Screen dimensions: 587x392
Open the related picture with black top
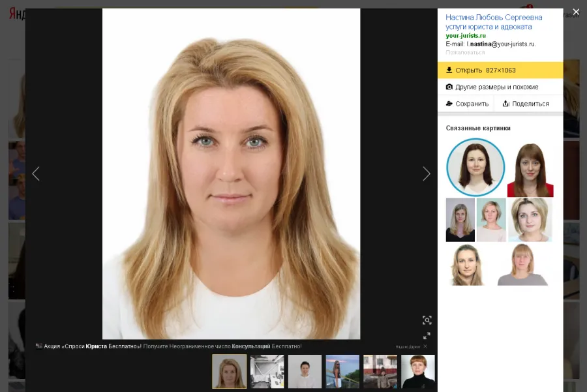(460, 220)
